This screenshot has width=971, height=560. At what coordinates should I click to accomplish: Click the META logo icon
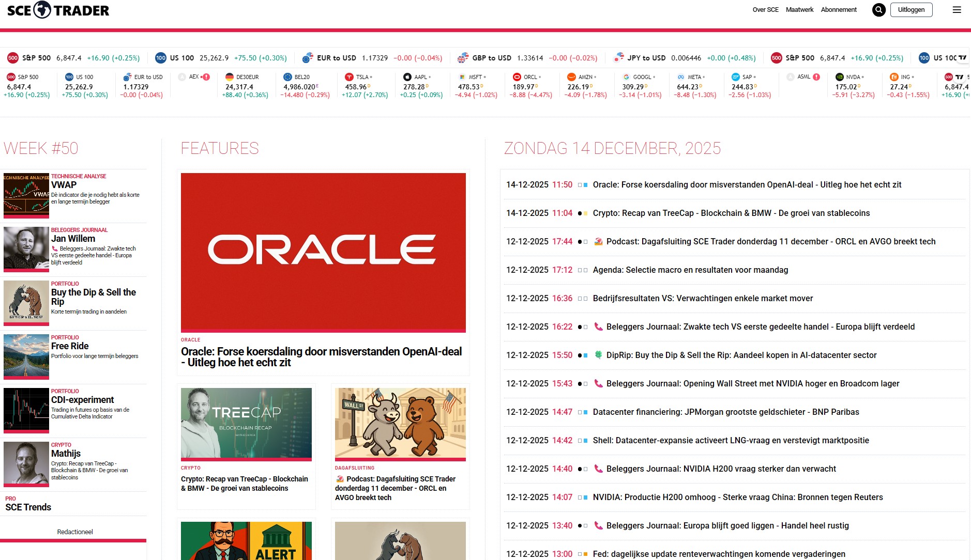(x=681, y=77)
